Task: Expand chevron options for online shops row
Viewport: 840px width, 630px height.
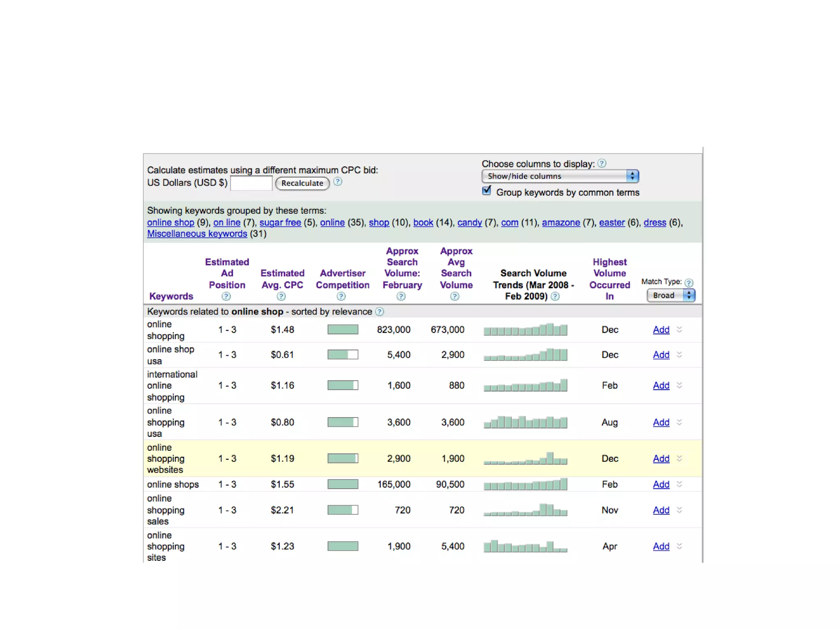Action: tap(680, 484)
